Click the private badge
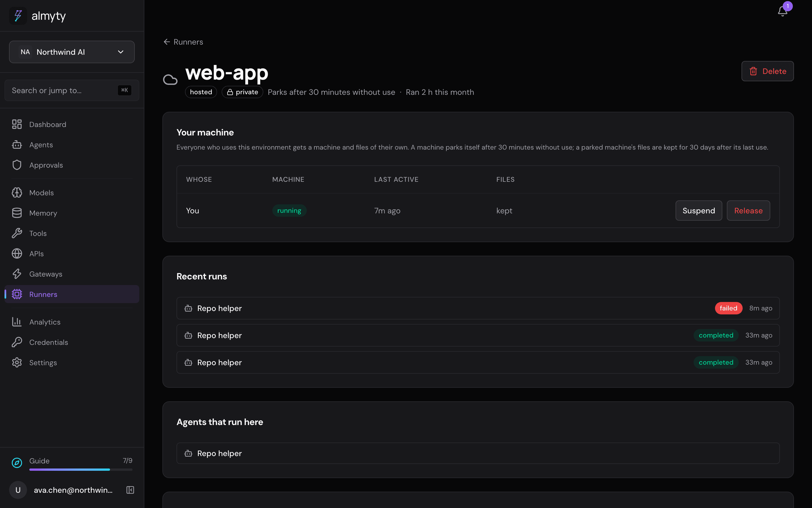This screenshot has height=508, width=812. (x=242, y=92)
